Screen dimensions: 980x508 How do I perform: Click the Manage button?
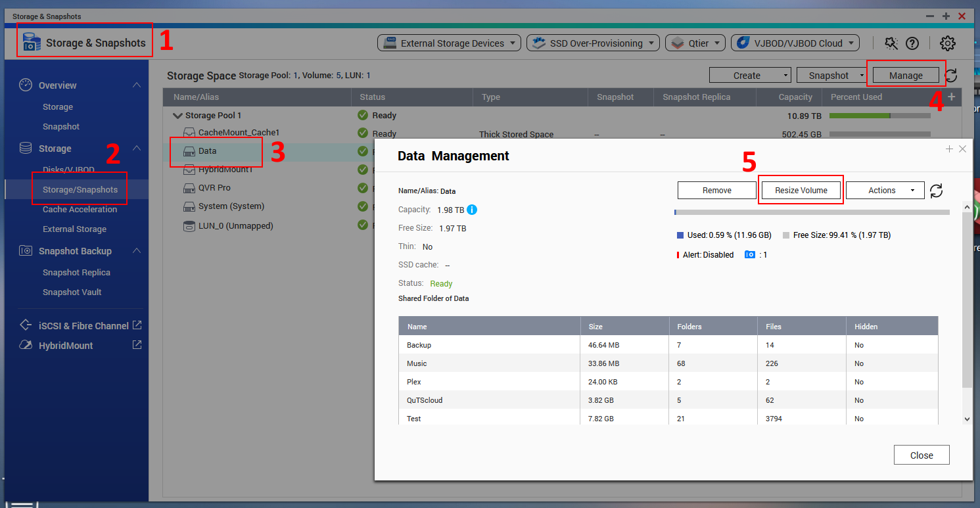pyautogui.click(x=906, y=76)
